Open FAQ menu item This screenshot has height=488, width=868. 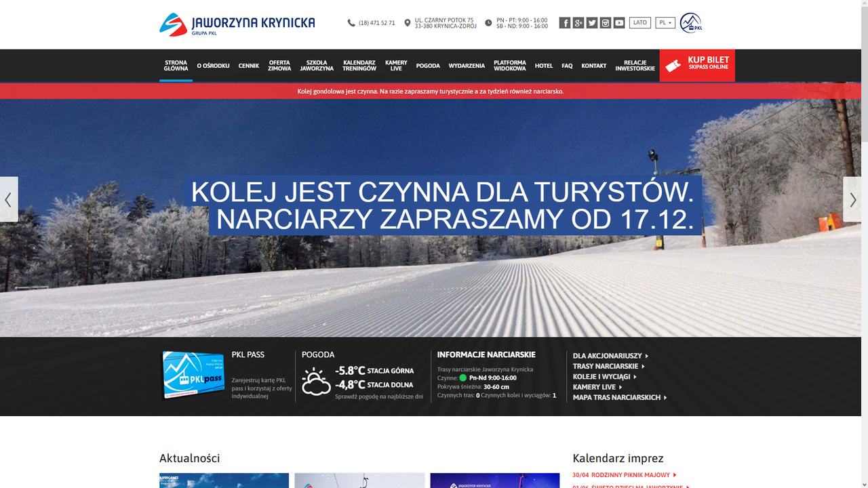(567, 66)
